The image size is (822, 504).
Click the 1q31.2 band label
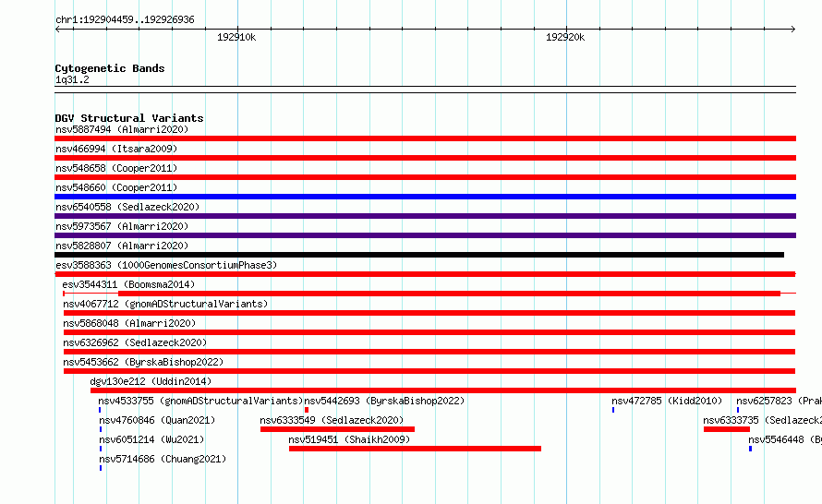coord(72,79)
